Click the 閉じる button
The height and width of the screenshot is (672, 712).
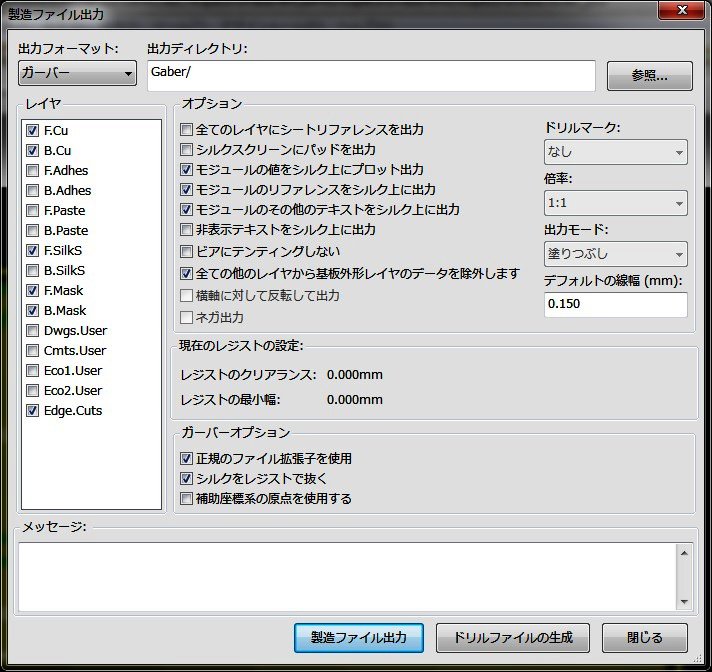tap(644, 637)
